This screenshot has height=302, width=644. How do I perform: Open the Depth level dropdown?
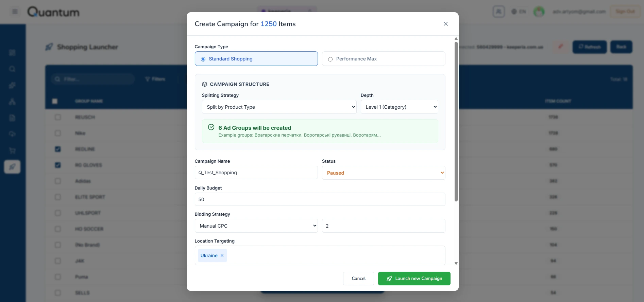399,107
